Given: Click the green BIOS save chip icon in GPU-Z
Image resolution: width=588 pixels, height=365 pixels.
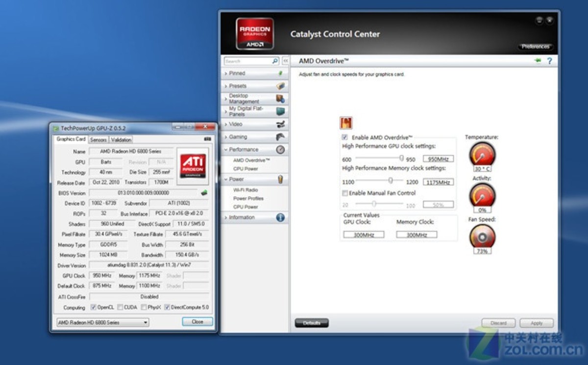Looking at the screenshot, I should (204, 193).
